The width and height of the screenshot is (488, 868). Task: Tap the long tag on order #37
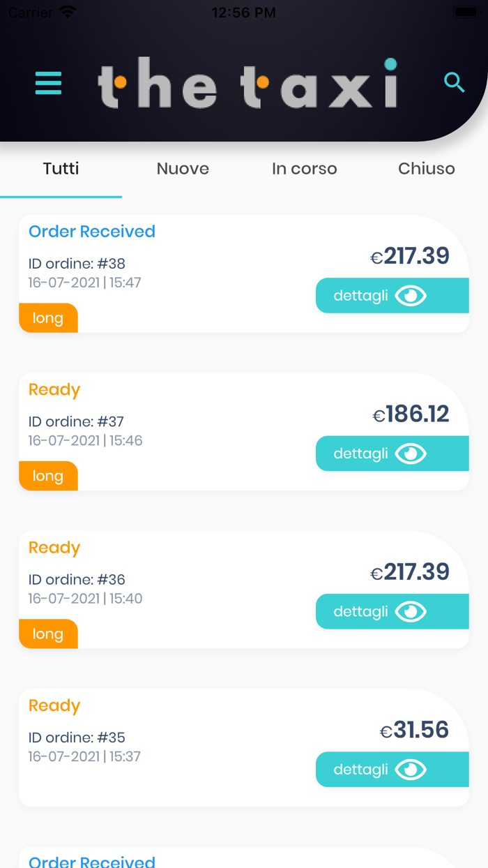48,476
